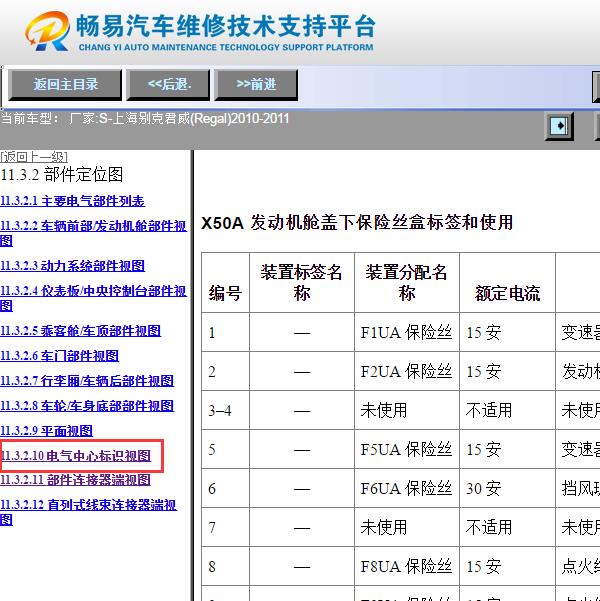Select the F2UA 保险丝 cell
The height and width of the screenshot is (601, 600).
(x=407, y=371)
